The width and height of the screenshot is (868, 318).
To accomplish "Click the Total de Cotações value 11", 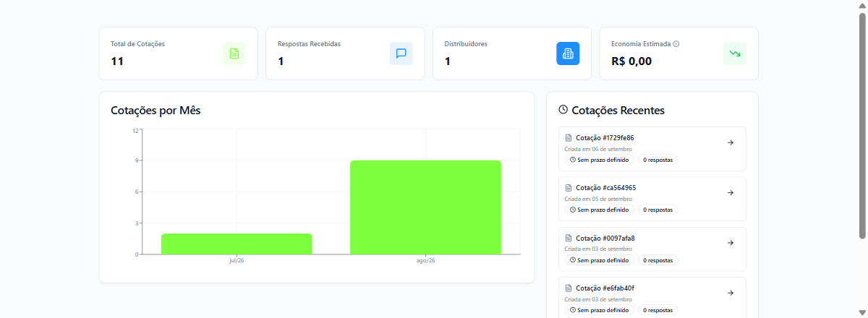I will (117, 61).
